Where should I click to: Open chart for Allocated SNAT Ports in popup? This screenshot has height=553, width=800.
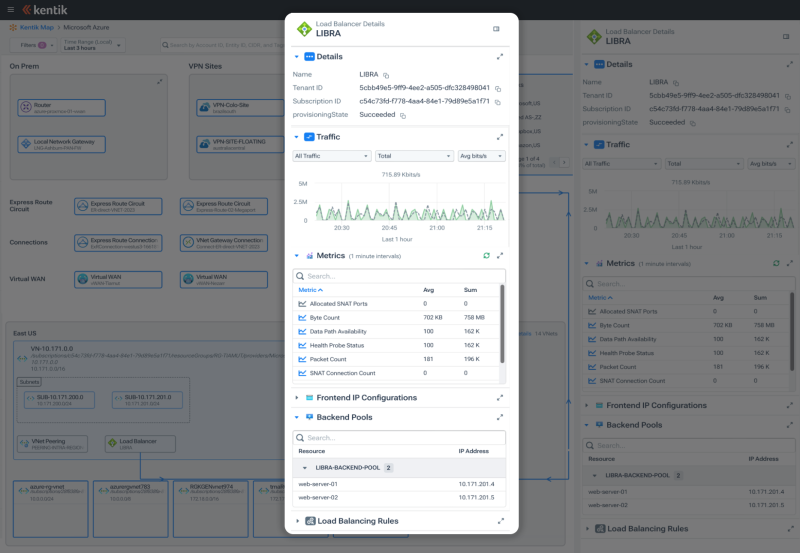click(302, 304)
